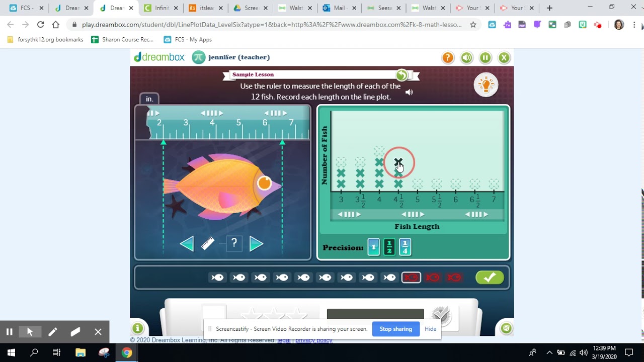Viewport: 644px width, 362px height.
Task: Select the Screencastify pen annotation tool
Action: [x=53, y=332]
